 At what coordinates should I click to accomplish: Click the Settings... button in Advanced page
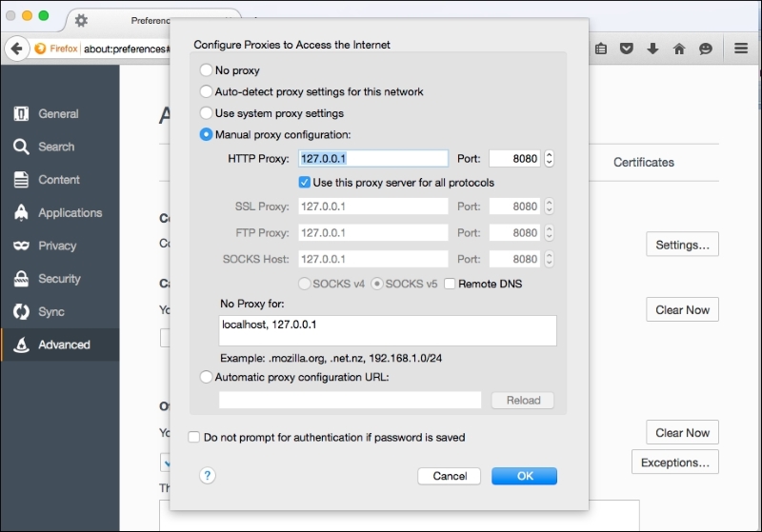(682, 245)
